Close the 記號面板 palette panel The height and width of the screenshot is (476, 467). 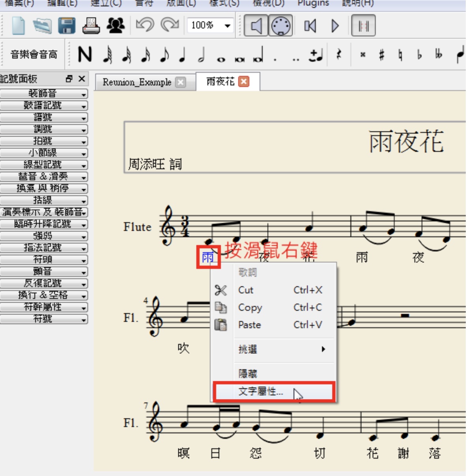(x=82, y=79)
